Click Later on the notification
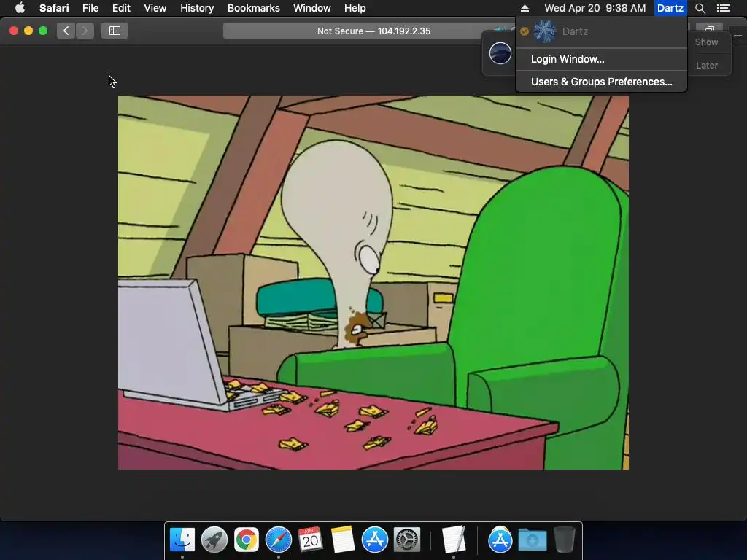 click(x=706, y=65)
